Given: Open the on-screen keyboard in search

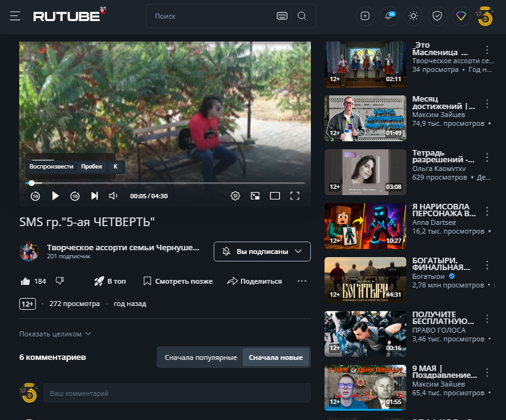Looking at the screenshot, I should click(x=282, y=16).
